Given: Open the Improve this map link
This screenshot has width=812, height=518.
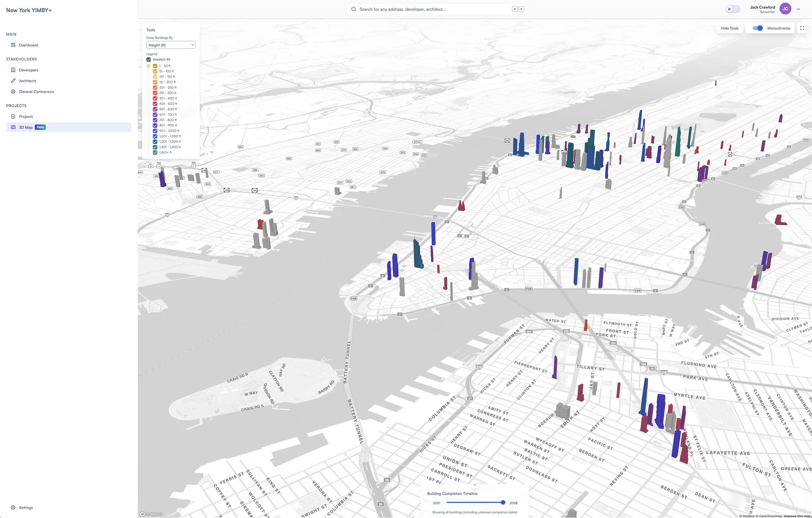Looking at the screenshot, I should [x=797, y=516].
